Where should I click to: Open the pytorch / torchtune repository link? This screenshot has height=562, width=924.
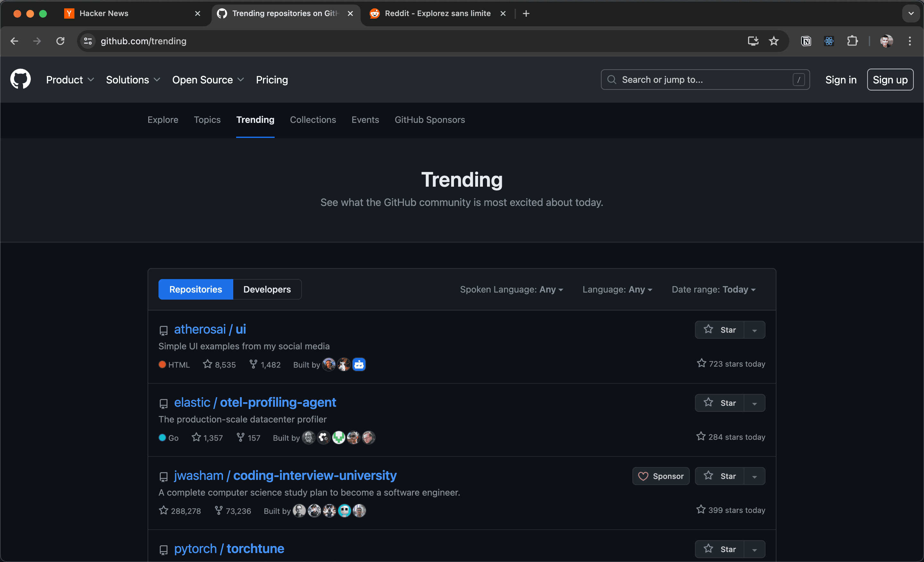point(229,549)
